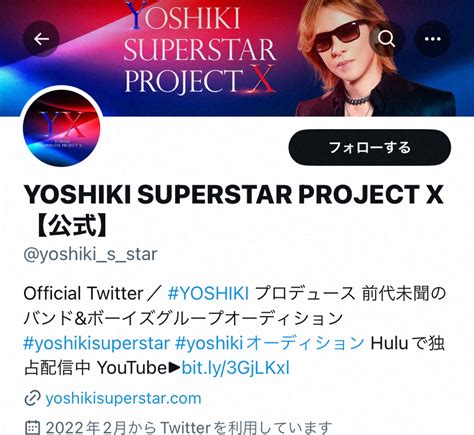Click the Official Twitter text in bio
Viewport: 474px width, 435px height.
click(x=83, y=294)
